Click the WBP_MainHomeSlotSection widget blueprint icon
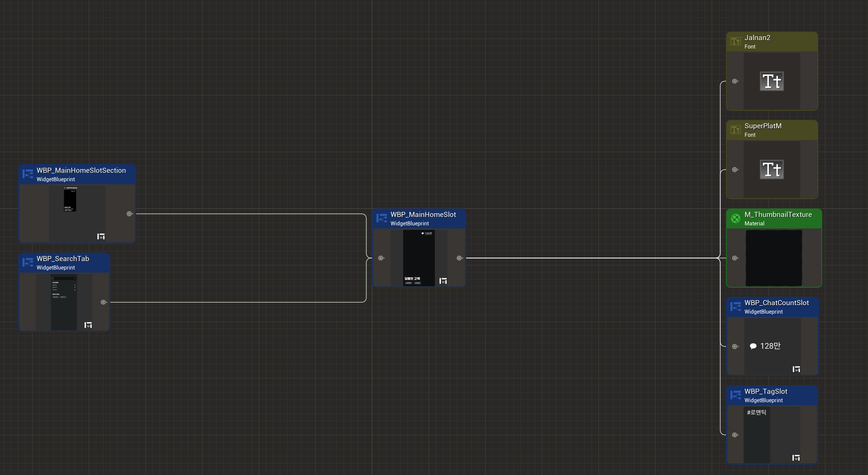The width and height of the screenshot is (868, 475). [28, 174]
